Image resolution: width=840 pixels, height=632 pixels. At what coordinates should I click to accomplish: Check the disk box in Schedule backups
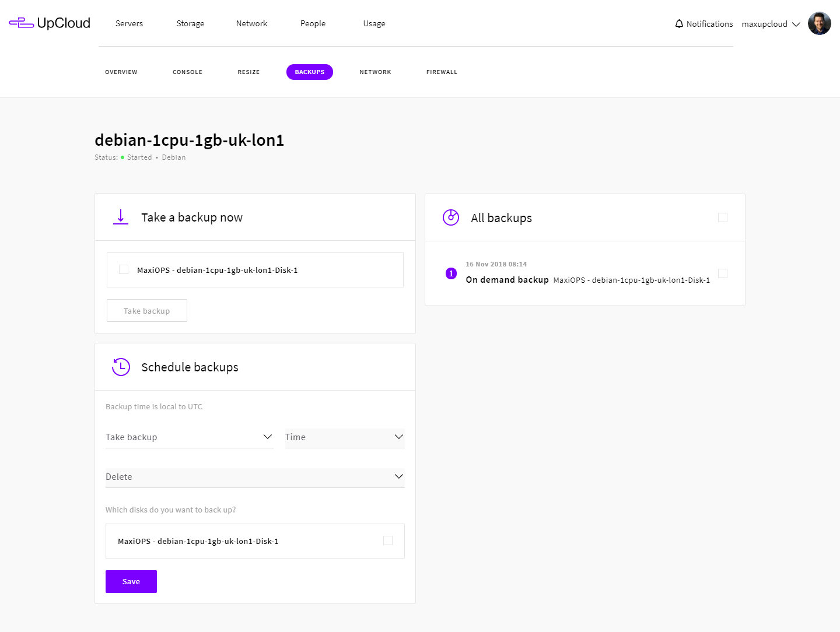coord(388,540)
